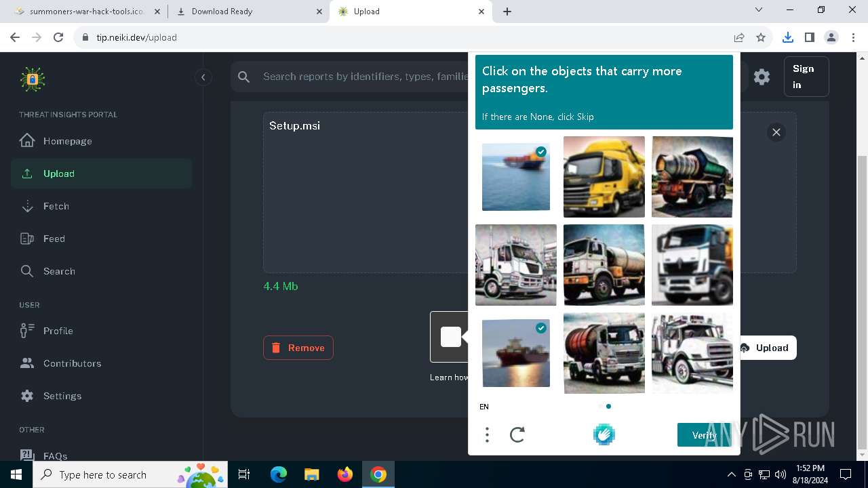Screen dimensions: 868x488
Task: Select Upload in the sidebar
Action: 101,174
